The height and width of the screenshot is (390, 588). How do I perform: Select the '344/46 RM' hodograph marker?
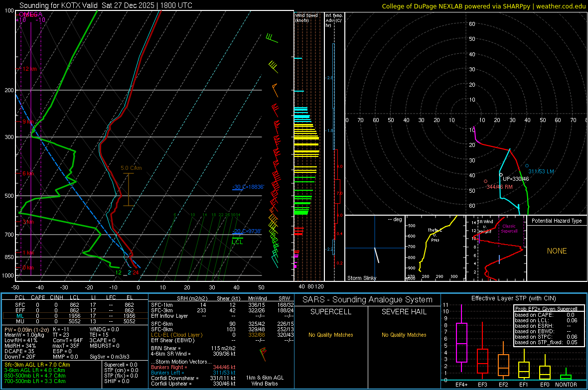[499, 187]
